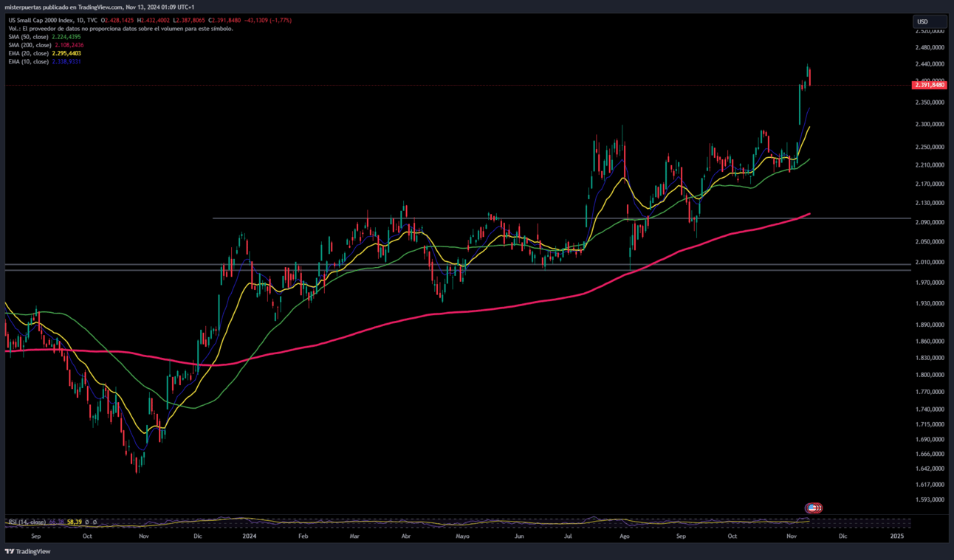Click the EMA 10 value 2.338,9331
The width and height of the screenshot is (954, 560).
pyautogui.click(x=66, y=62)
